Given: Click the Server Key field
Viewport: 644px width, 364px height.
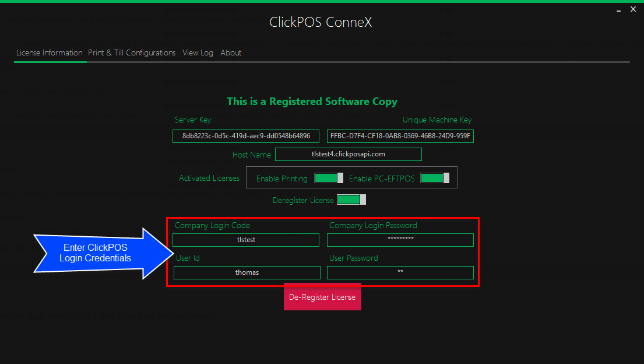Looking at the screenshot, I should [x=245, y=136].
